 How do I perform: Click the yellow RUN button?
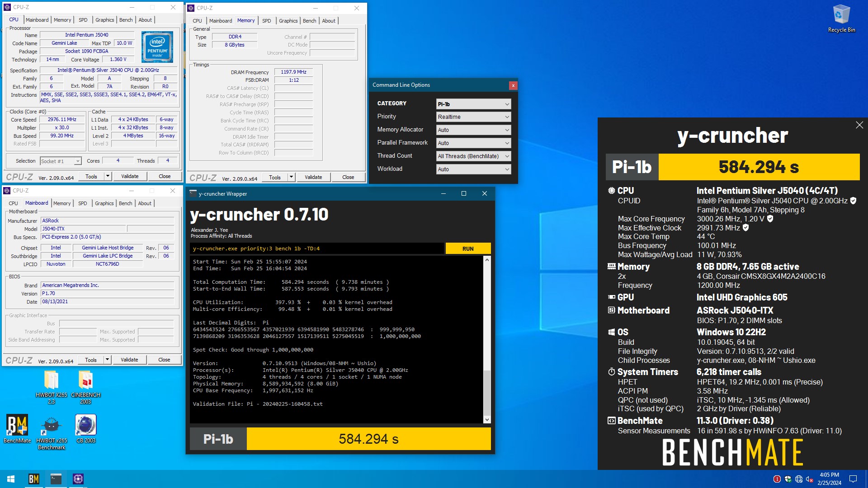(468, 249)
